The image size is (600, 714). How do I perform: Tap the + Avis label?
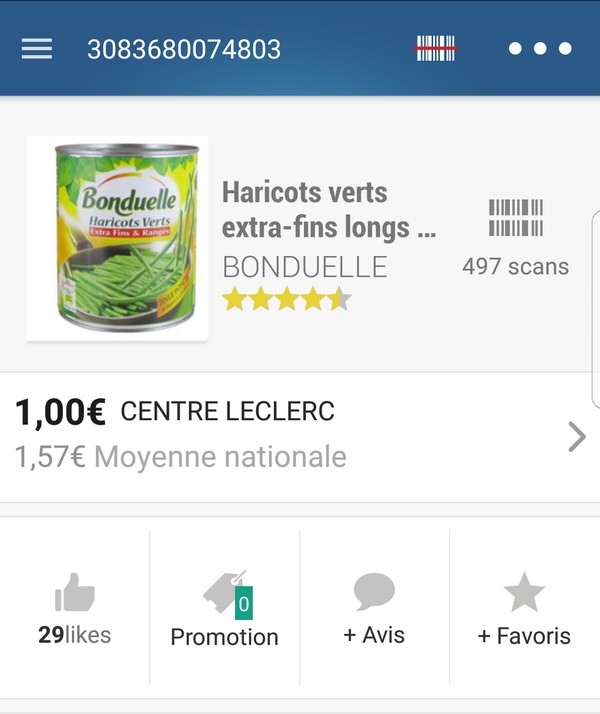(374, 635)
